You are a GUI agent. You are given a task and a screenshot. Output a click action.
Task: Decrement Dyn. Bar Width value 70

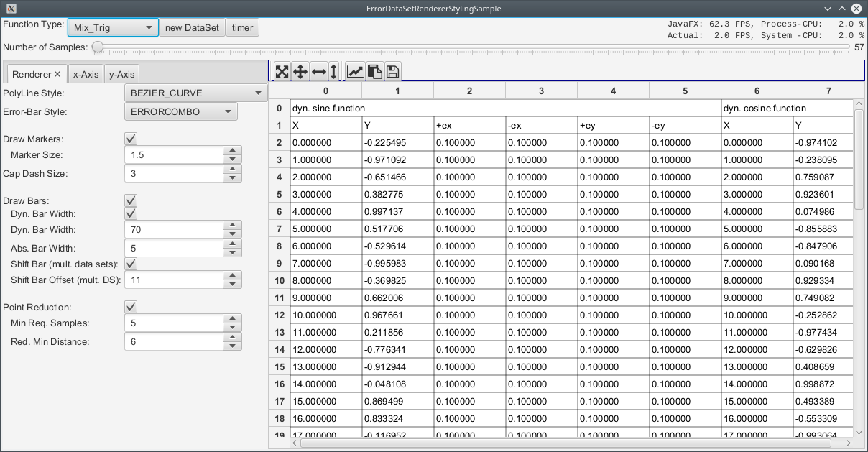(231, 234)
